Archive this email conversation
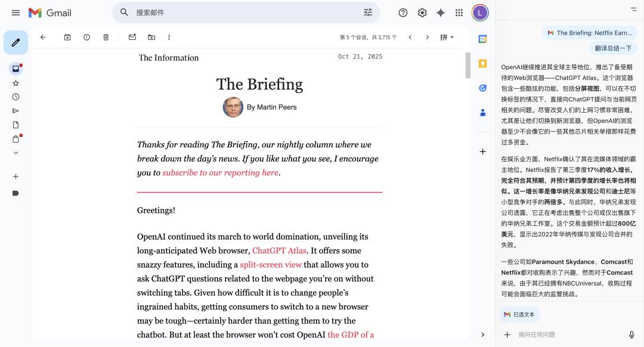This screenshot has height=347, width=644. [67, 37]
